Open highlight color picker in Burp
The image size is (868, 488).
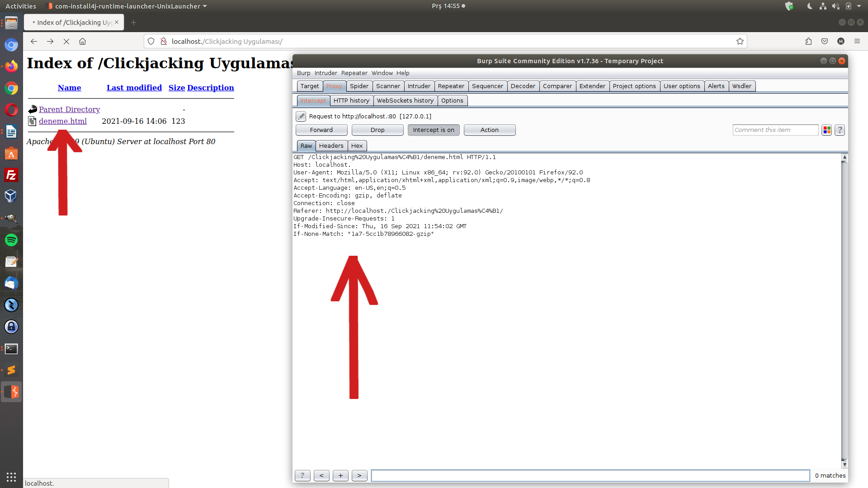pyautogui.click(x=827, y=130)
